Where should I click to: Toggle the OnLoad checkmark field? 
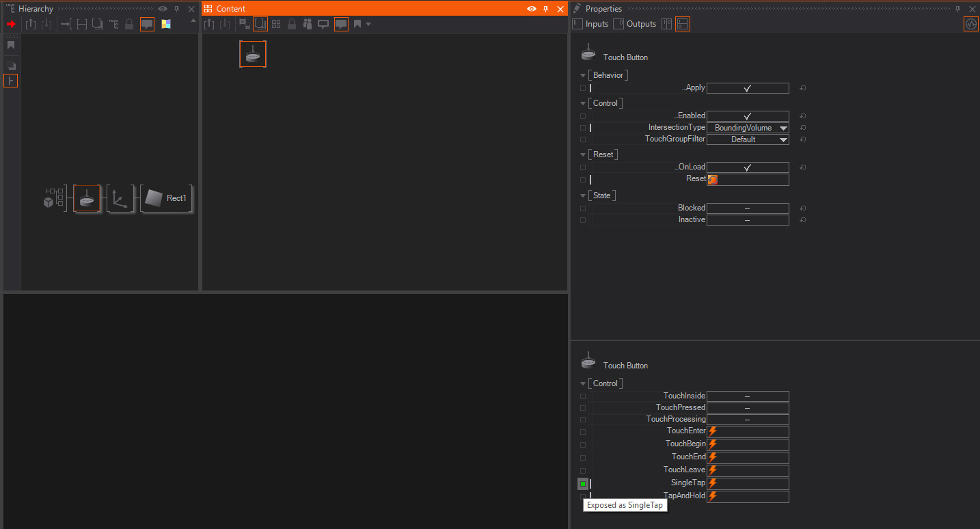click(747, 167)
